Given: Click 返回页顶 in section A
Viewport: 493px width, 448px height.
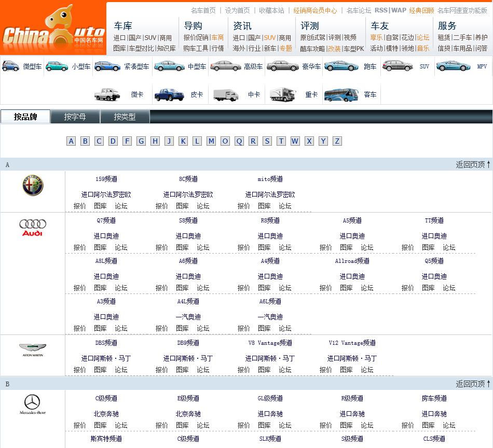Looking at the screenshot, I should pyautogui.click(x=473, y=164).
